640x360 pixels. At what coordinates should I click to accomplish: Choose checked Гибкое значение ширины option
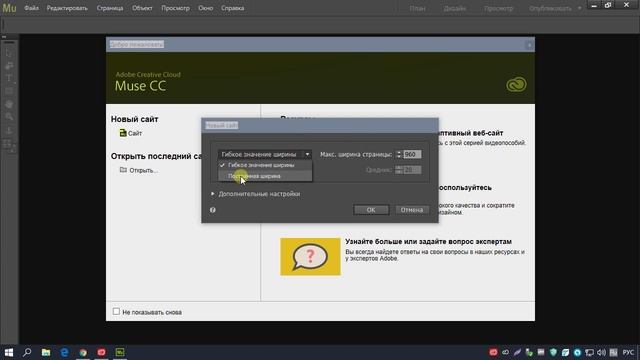pos(265,165)
